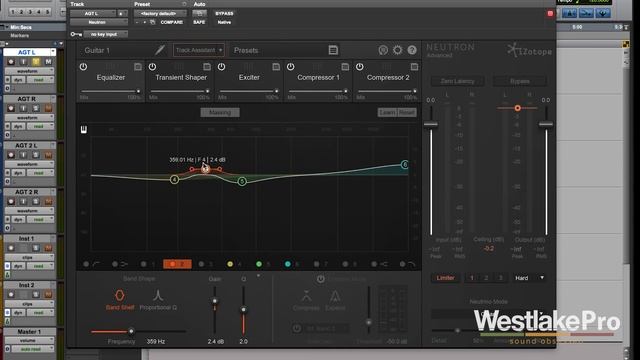
Task: Toggle the Limiter button
Action: pyautogui.click(x=445, y=278)
